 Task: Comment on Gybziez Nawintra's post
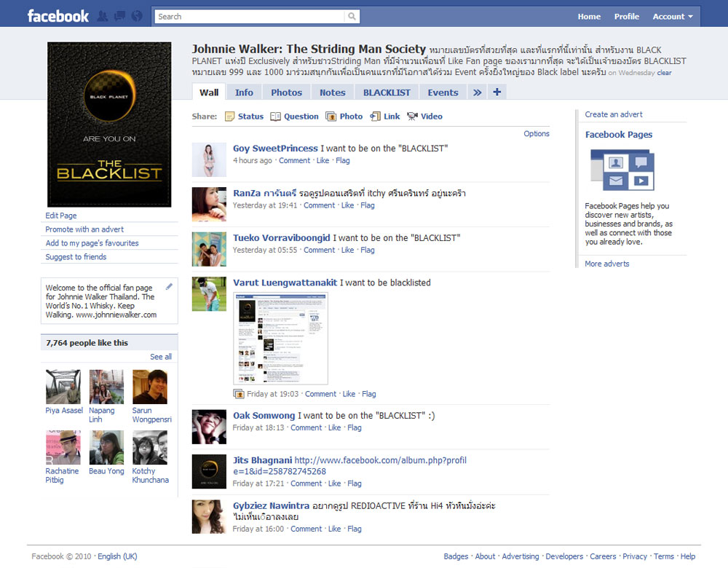tap(306, 529)
